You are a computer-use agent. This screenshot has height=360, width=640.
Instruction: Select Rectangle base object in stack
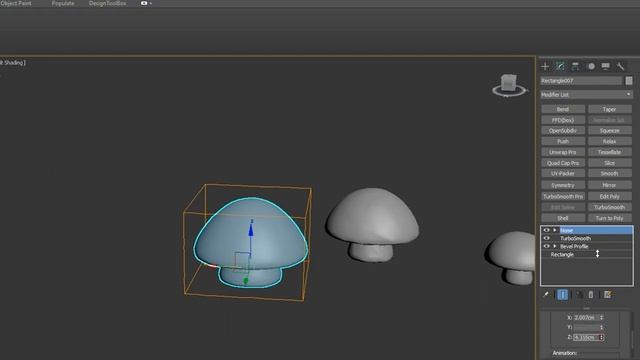[x=562, y=255]
